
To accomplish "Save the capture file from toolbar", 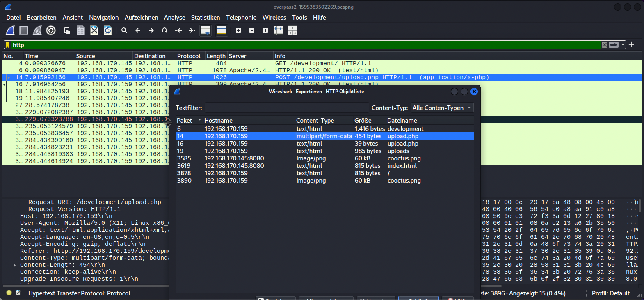I will [80, 31].
